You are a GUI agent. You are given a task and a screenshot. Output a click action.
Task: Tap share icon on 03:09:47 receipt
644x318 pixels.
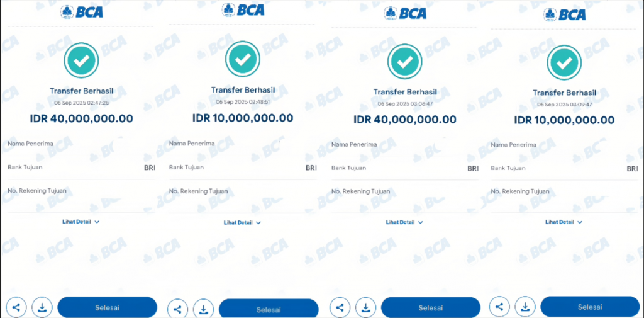click(499, 307)
